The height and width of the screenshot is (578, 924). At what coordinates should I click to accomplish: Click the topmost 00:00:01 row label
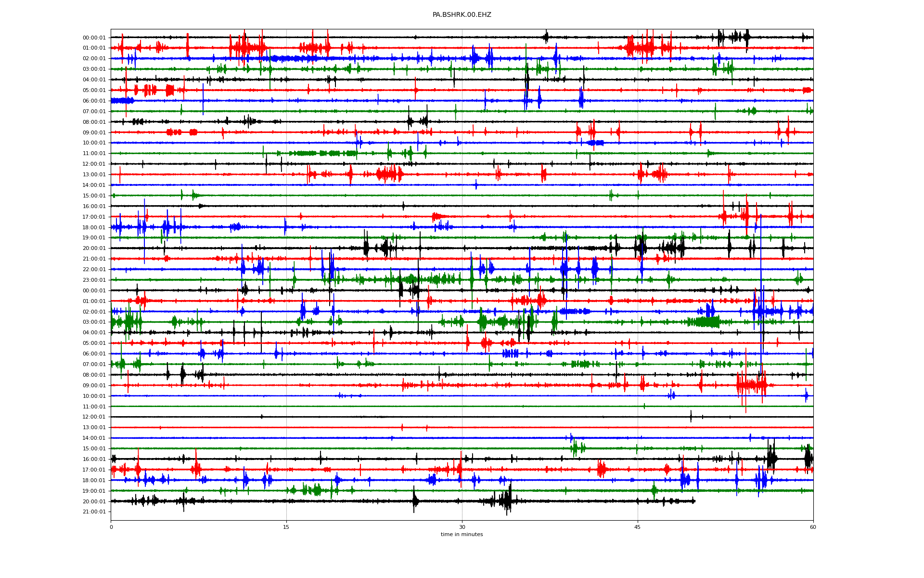click(x=94, y=38)
